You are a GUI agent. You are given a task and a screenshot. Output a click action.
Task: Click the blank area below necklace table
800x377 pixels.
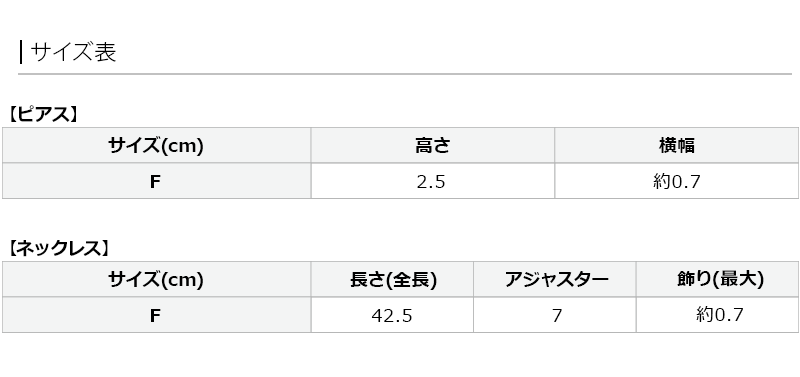click(x=400, y=356)
